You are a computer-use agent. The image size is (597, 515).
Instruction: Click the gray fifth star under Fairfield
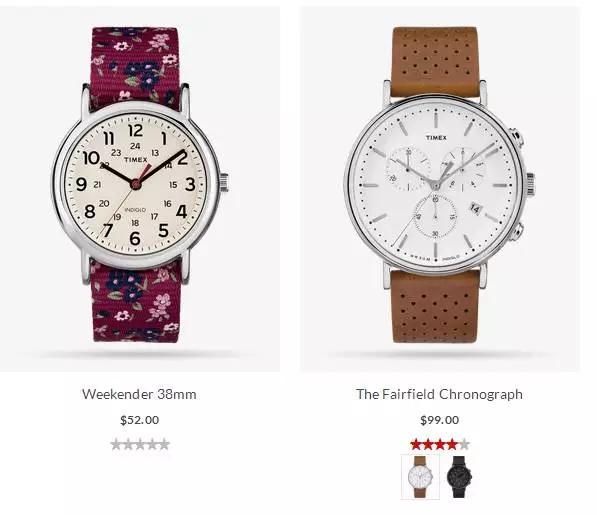464,444
